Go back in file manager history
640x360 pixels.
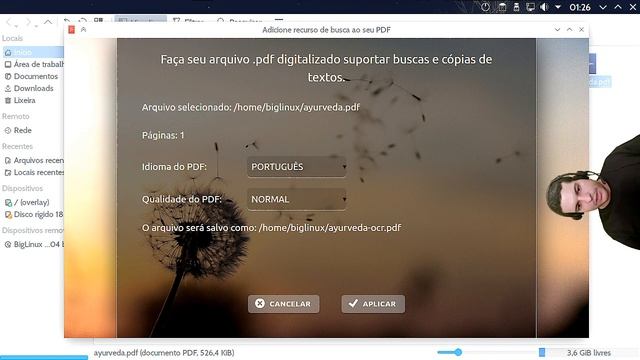pos(10,22)
